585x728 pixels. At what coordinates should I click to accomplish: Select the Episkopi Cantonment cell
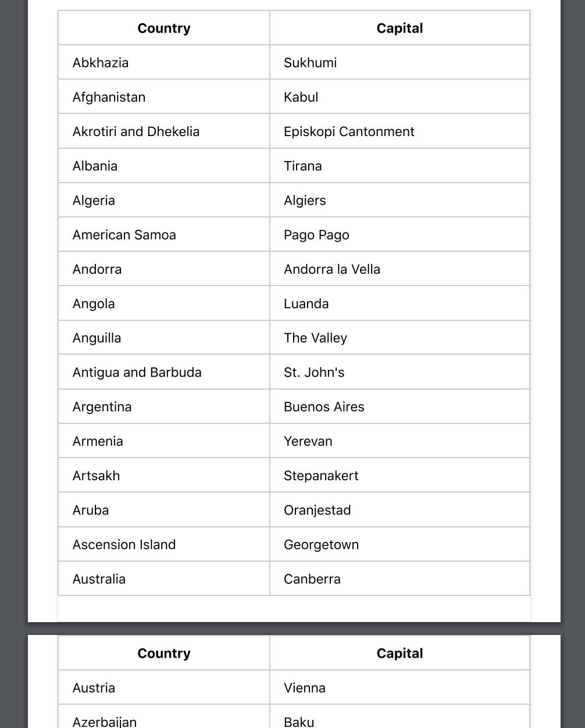349,131
